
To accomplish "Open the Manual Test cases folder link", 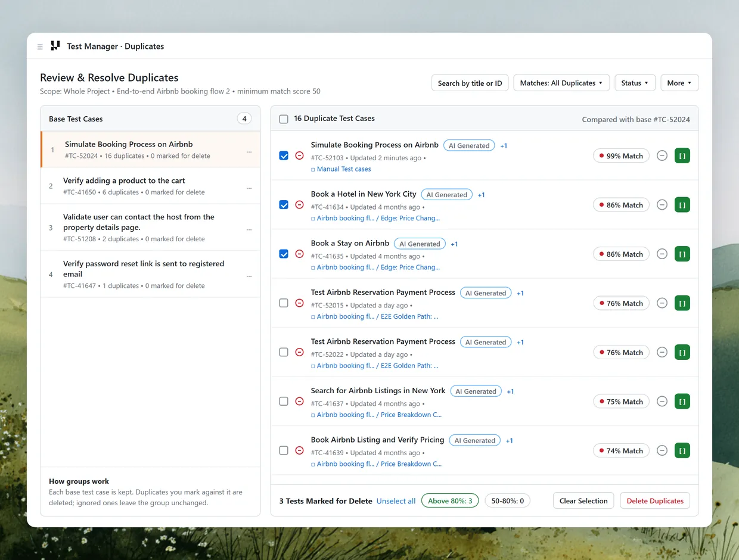I will pos(341,169).
